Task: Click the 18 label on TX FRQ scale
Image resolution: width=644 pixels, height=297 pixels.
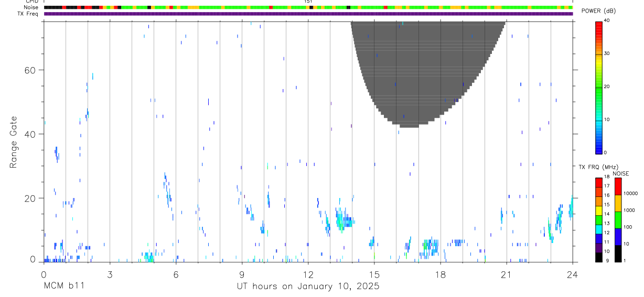Action: 606,177
